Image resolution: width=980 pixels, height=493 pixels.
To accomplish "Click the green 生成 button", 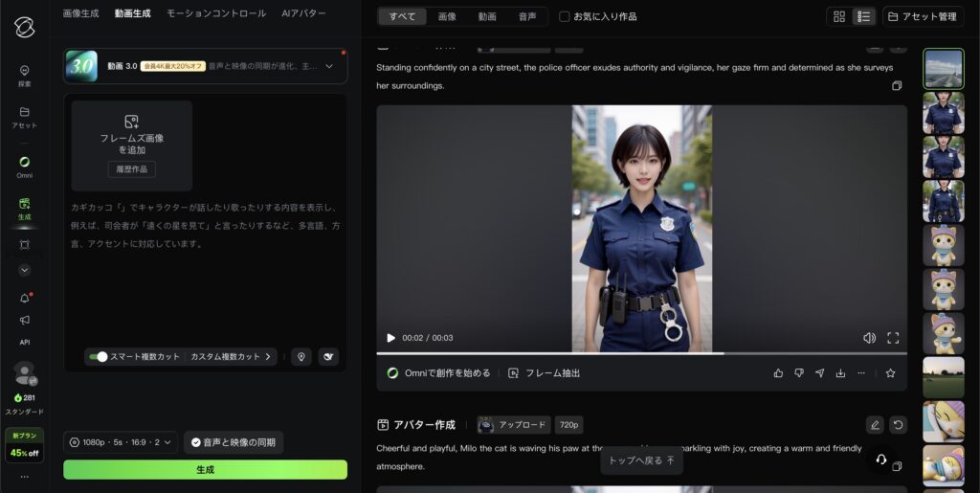I will 205,470.
